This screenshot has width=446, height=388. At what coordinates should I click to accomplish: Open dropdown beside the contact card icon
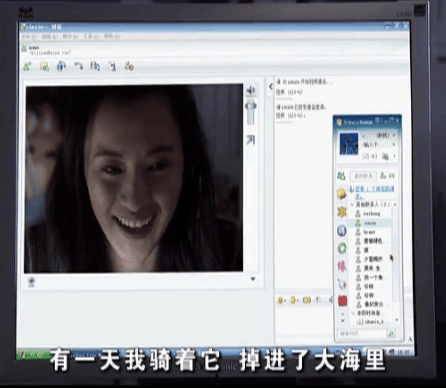pos(395,156)
